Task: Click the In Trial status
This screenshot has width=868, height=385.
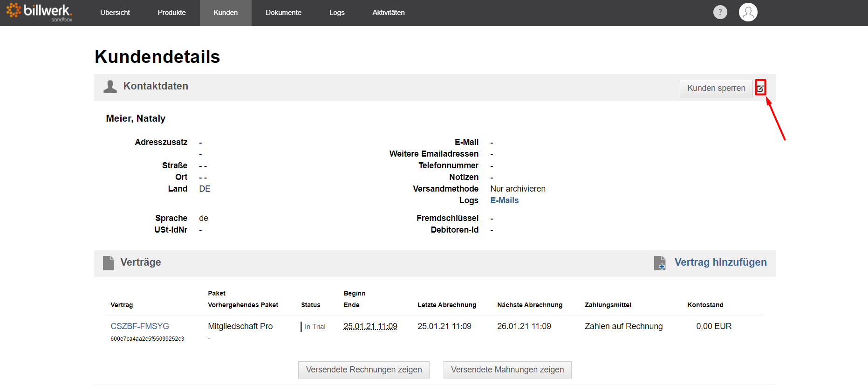Action: click(315, 327)
